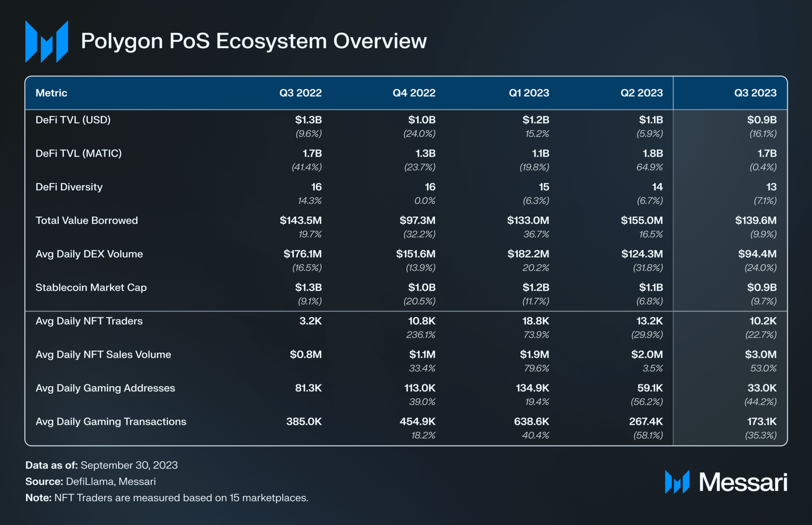The width and height of the screenshot is (812, 525).
Task: Click the $176.1M DEX volume value
Action: coord(302,254)
